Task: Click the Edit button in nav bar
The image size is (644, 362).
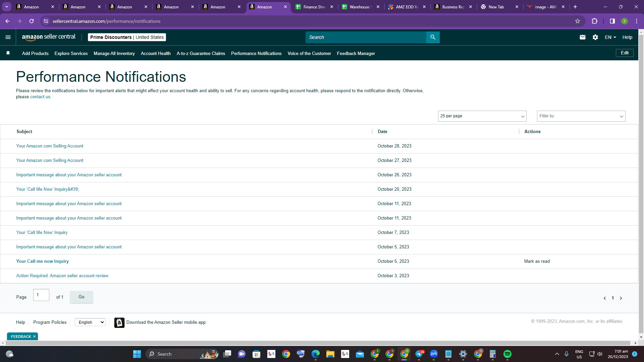Action: click(x=625, y=53)
